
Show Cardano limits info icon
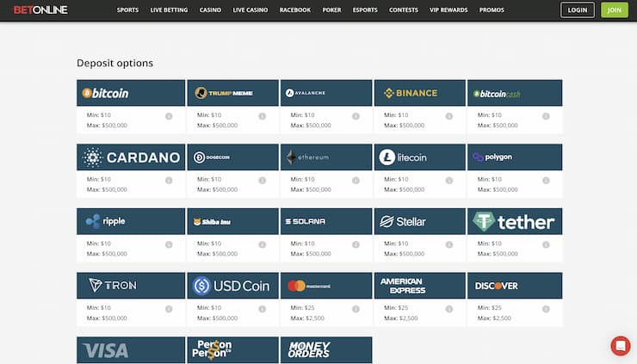(x=169, y=181)
